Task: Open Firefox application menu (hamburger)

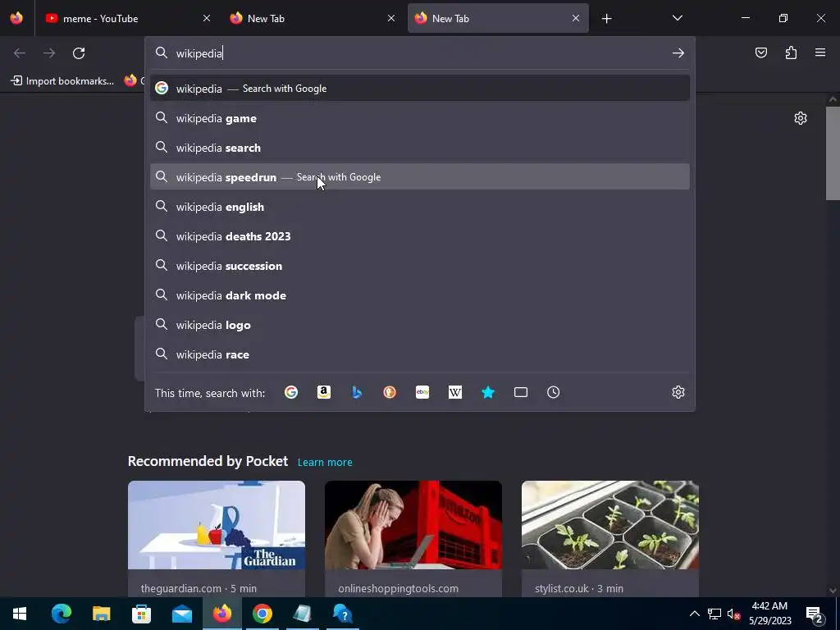Action: (x=820, y=52)
